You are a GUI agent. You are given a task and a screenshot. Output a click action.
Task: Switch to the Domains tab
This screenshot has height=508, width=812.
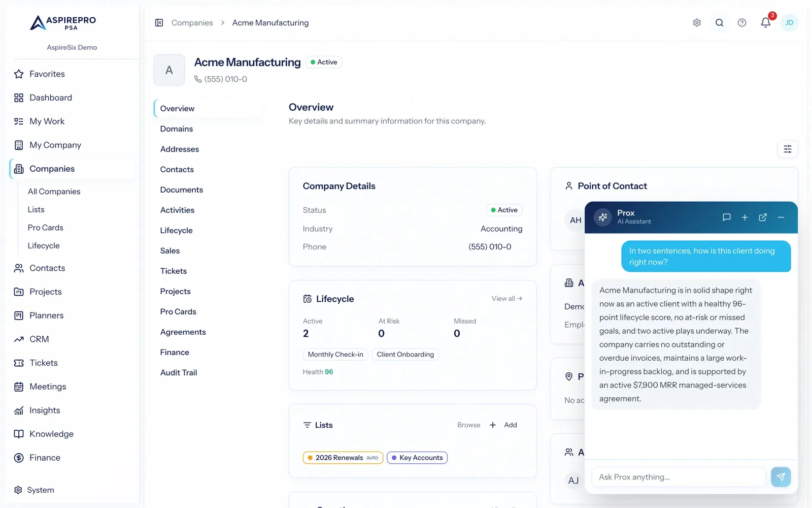(x=176, y=129)
